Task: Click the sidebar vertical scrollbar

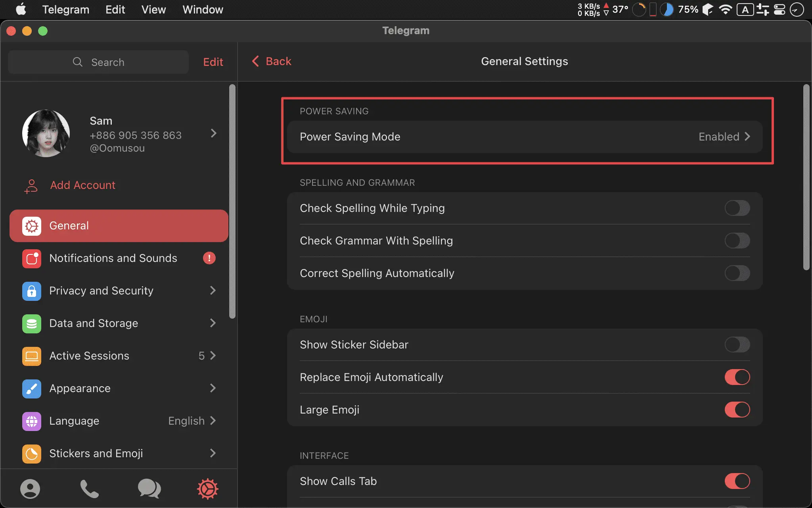Action: tap(232, 201)
